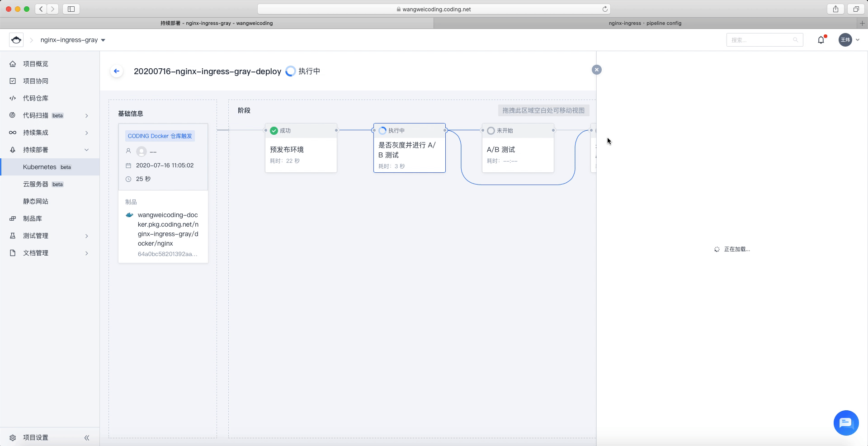Image resolution: width=868 pixels, height=446 pixels.
Task: Click the 制品库 artifacts icon
Action: [13, 218]
